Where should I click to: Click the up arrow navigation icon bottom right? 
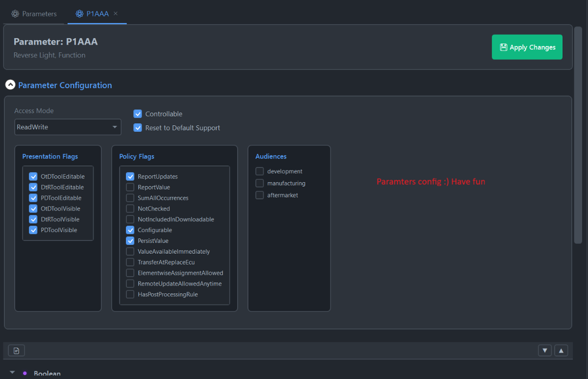click(561, 350)
